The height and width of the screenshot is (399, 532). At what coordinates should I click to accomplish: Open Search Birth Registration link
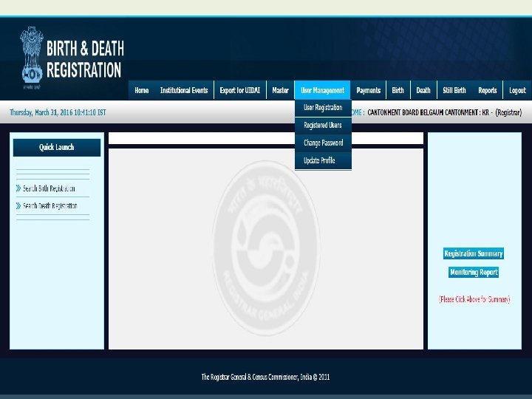point(49,188)
